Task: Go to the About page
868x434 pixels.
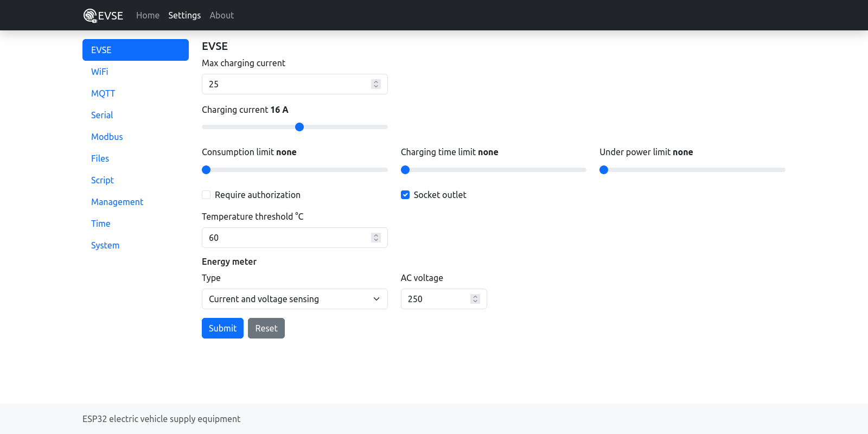Action: coord(221,15)
